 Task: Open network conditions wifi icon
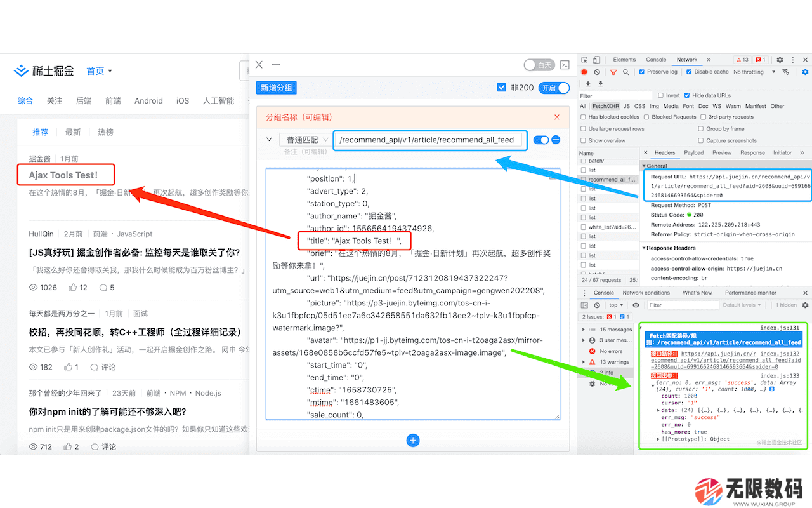click(785, 72)
